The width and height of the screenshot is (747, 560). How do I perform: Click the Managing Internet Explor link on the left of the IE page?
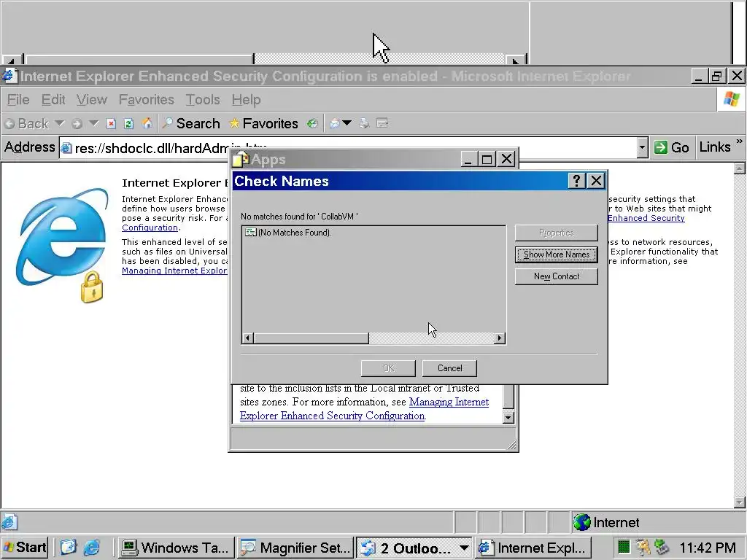coord(174,271)
